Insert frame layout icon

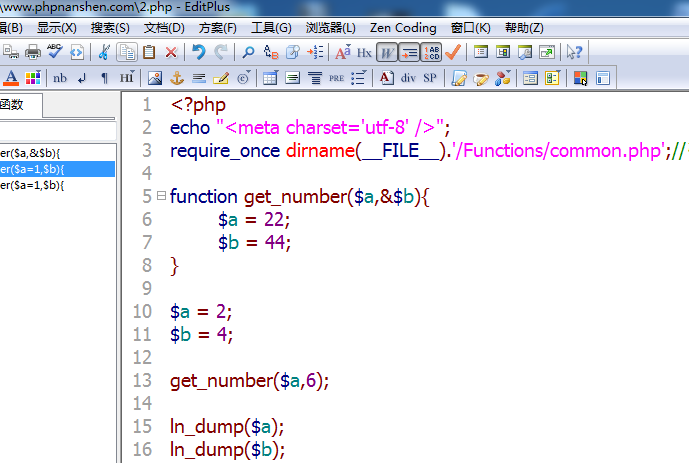tap(603, 78)
